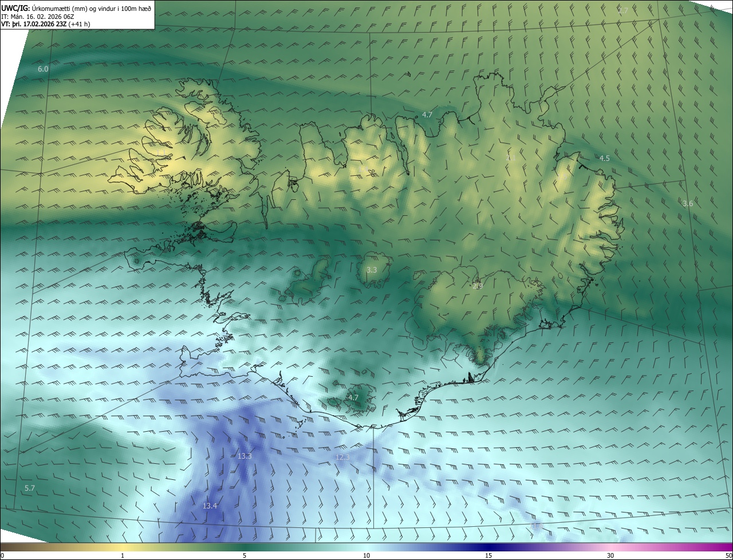Click the "VT: Þri. 17.02.2026 23Z (+41 h)" line

click(x=46, y=24)
